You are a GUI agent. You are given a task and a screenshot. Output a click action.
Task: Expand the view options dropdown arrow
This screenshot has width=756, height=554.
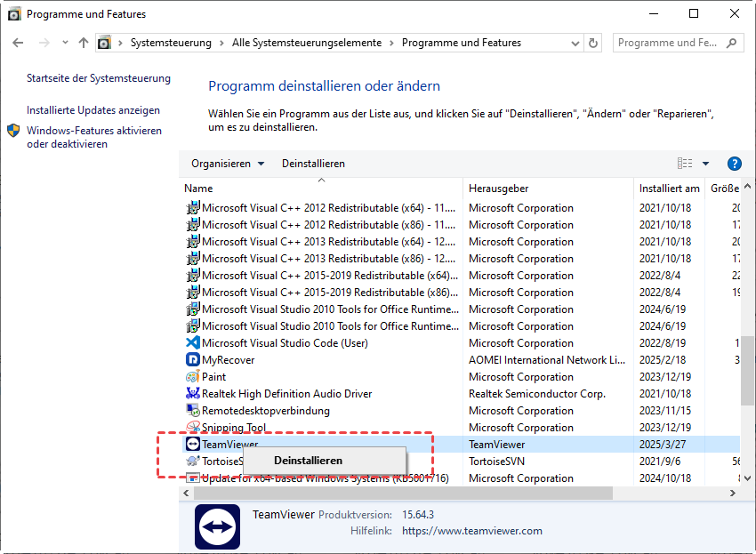point(706,164)
